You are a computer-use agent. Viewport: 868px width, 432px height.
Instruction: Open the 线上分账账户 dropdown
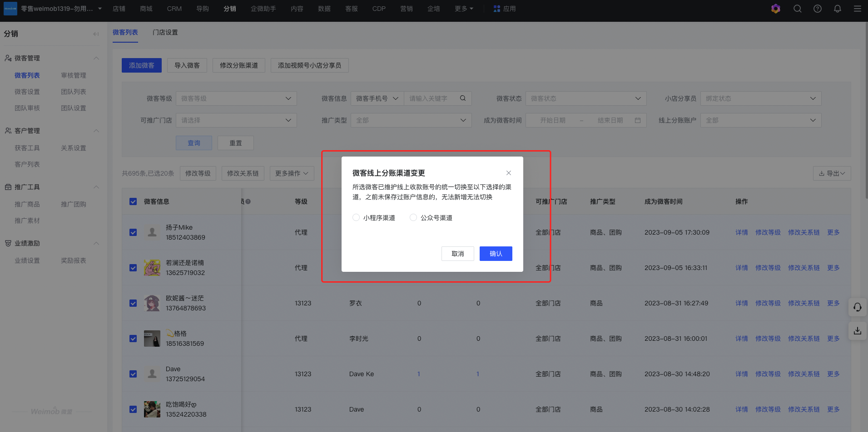pyautogui.click(x=761, y=120)
